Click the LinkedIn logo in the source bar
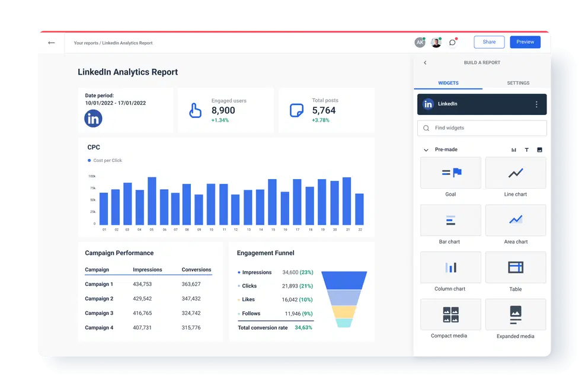 pyautogui.click(x=428, y=104)
